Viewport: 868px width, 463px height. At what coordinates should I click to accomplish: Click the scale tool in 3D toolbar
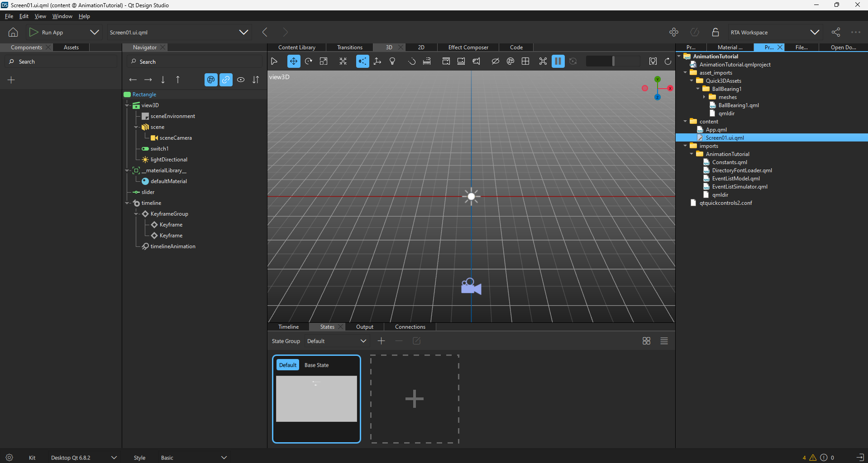point(324,61)
